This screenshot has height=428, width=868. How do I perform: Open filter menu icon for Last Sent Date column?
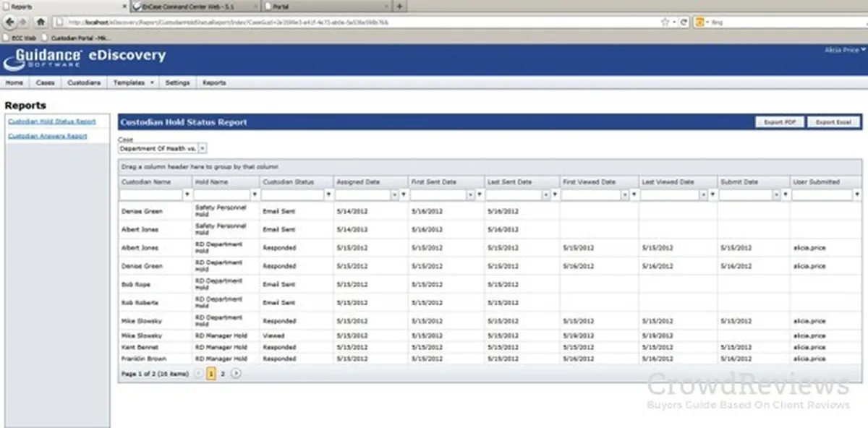[x=556, y=195]
